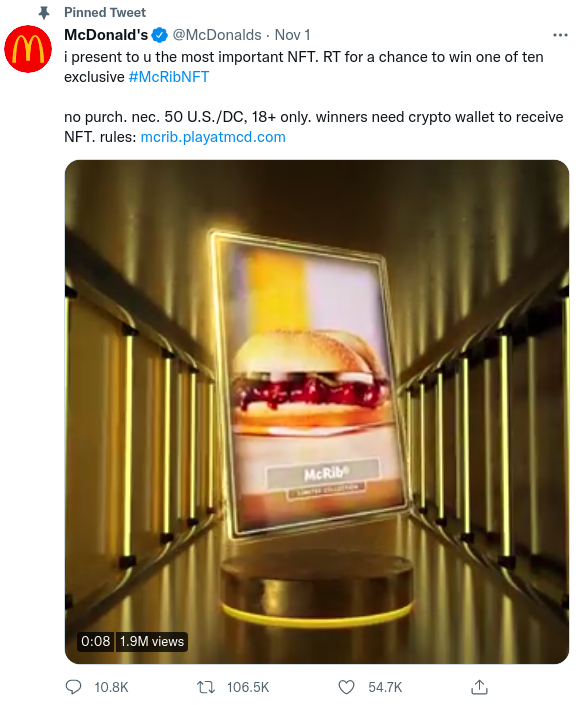Click the pinned tweet pushpin icon
Screen dimensions: 585x705
coord(44,13)
